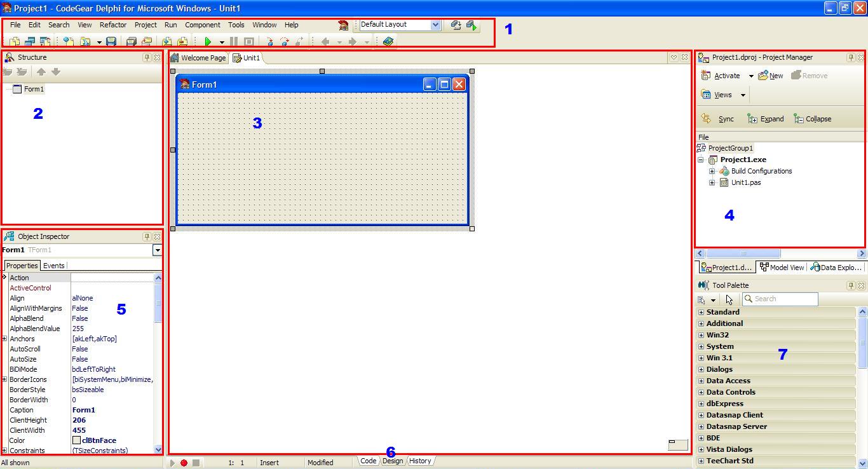The width and height of the screenshot is (868, 469).
Task: Open the dropdown arrow beside Open icon
Action: click(99, 42)
